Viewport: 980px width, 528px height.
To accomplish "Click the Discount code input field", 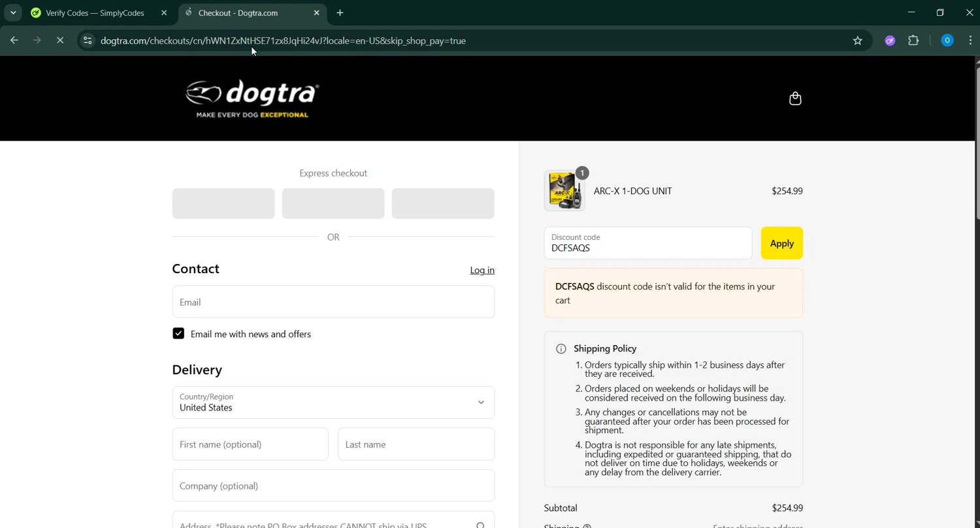I will (648, 243).
